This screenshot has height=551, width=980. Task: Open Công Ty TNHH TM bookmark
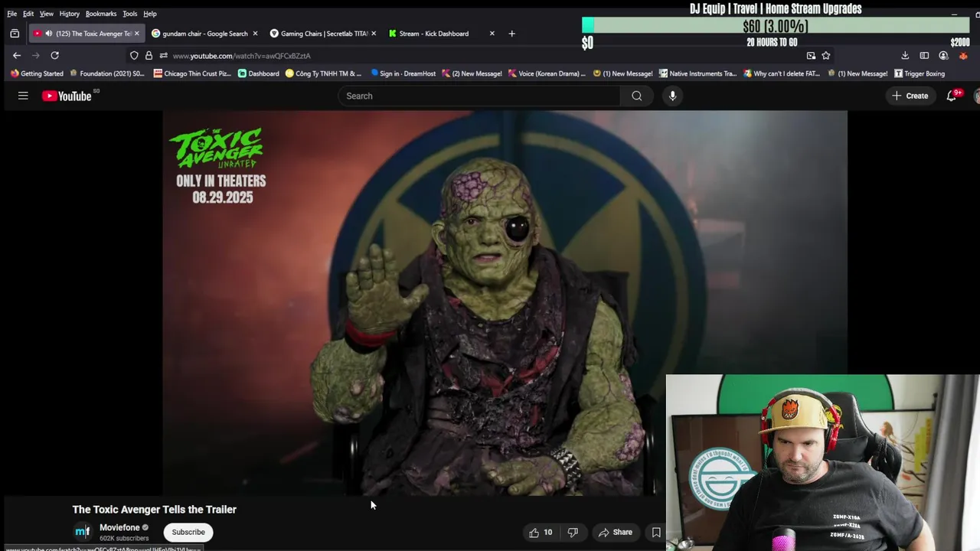(323, 73)
